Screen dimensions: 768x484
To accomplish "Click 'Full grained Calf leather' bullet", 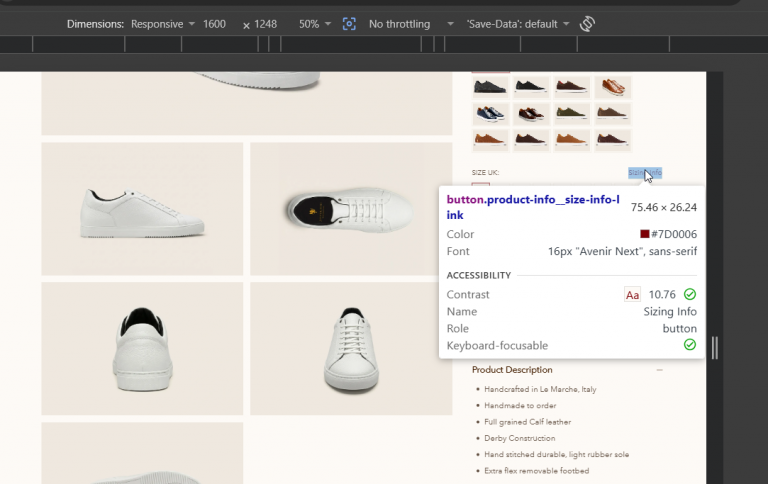I will click(x=528, y=422).
